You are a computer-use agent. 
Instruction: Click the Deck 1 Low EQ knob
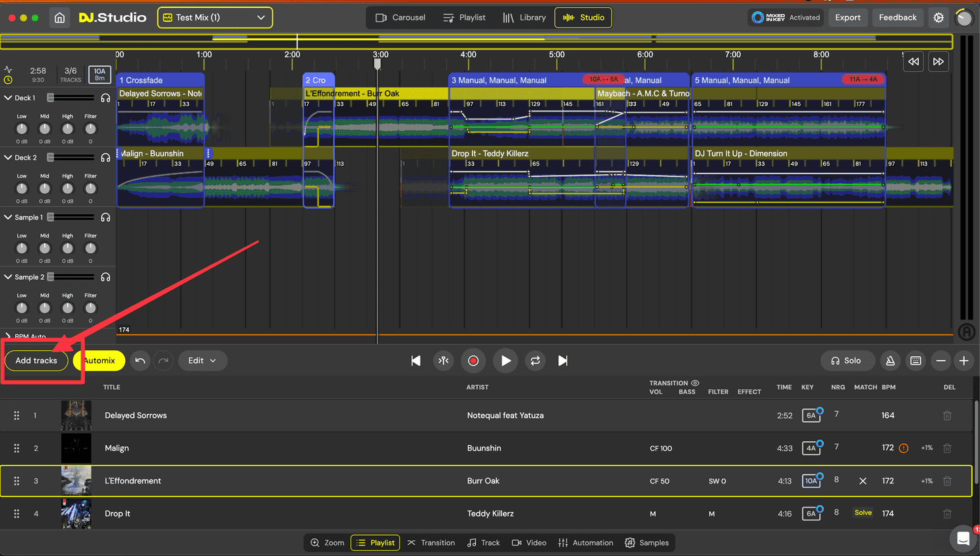click(22, 129)
